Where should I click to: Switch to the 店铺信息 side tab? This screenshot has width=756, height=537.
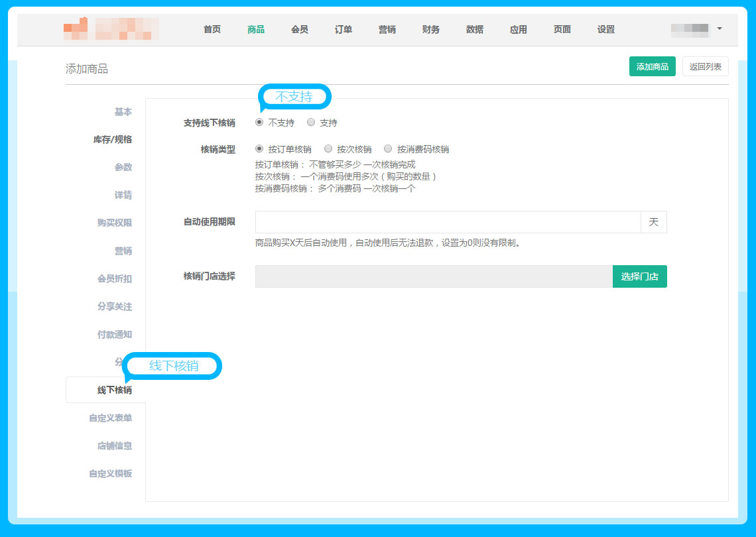114,446
